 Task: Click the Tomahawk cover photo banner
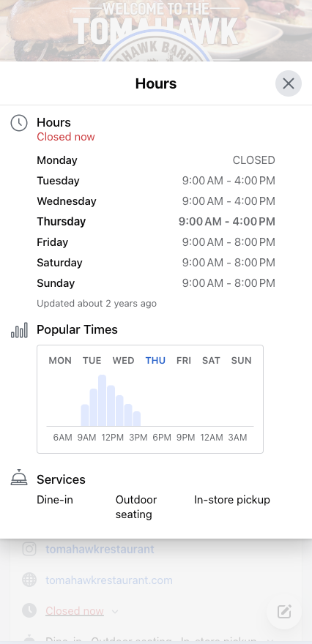(x=156, y=31)
